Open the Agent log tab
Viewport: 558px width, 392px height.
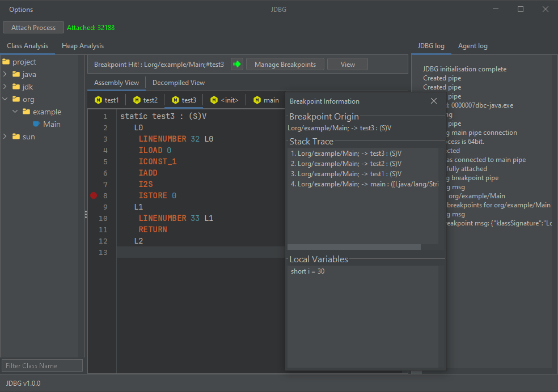[x=473, y=46]
